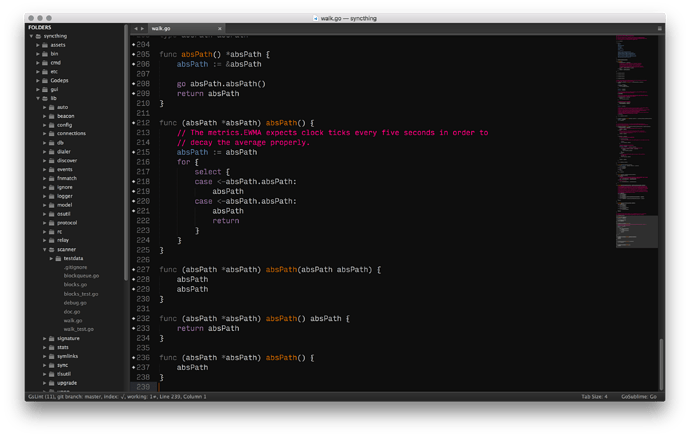The width and height of the screenshot is (690, 437).
Task: Click the sidebar's vertical scrollbar thumb
Action: click(x=126, y=152)
